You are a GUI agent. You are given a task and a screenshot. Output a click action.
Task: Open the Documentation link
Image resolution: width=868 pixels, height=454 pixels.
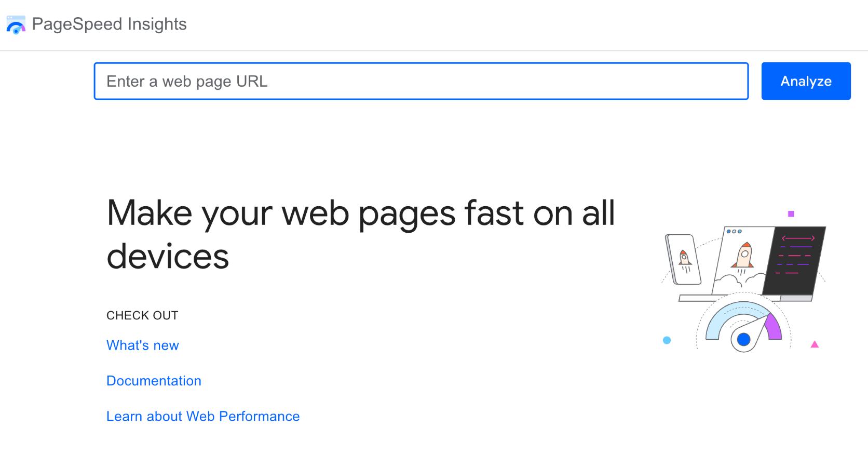(153, 381)
